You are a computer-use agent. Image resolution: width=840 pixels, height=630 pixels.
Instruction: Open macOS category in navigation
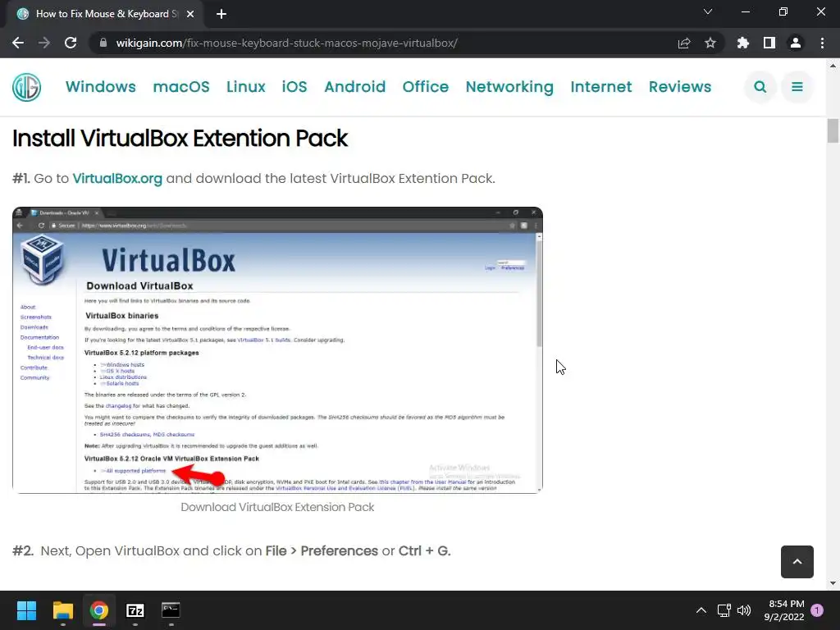coord(181,87)
